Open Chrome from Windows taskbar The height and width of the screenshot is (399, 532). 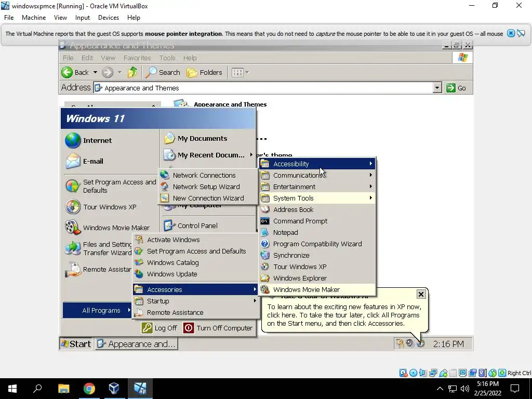click(89, 389)
